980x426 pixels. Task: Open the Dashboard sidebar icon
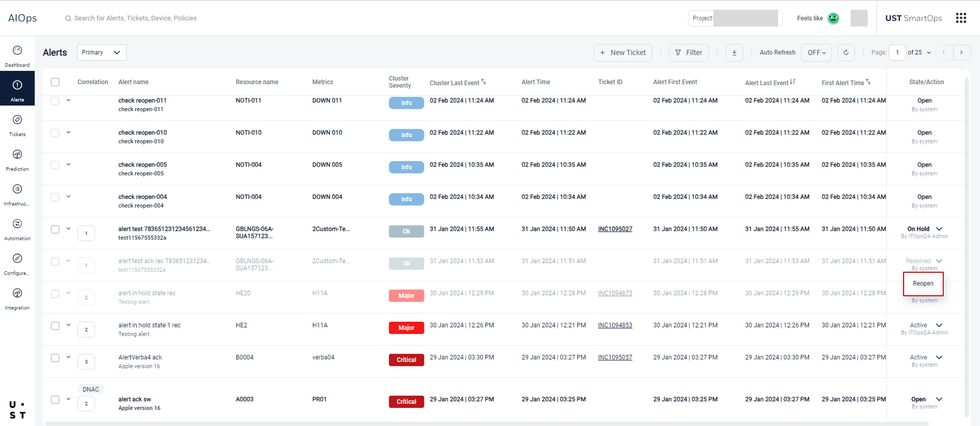[17, 51]
